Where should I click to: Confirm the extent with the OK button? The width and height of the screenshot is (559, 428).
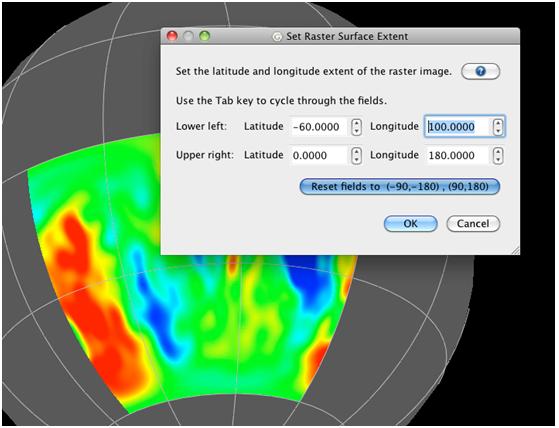point(410,224)
